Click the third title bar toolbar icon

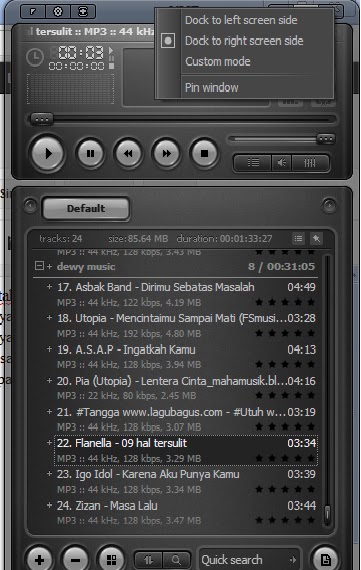click(x=83, y=12)
